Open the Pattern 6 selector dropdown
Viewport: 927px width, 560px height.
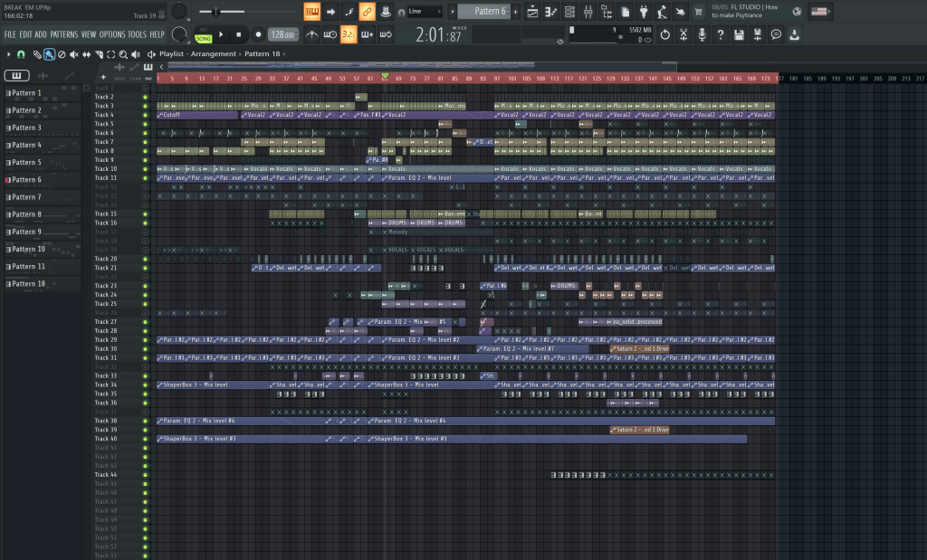[488, 11]
